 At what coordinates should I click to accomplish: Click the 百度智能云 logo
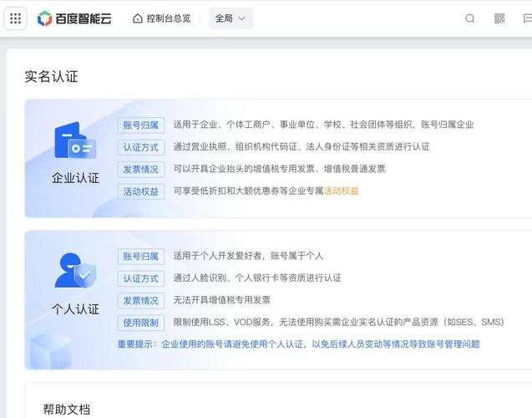click(74, 18)
